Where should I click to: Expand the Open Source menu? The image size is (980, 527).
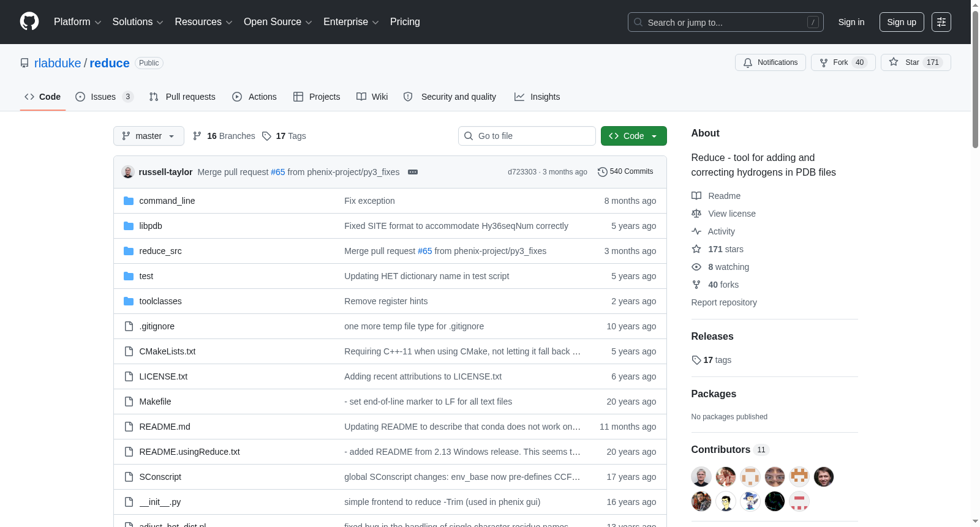pos(278,22)
